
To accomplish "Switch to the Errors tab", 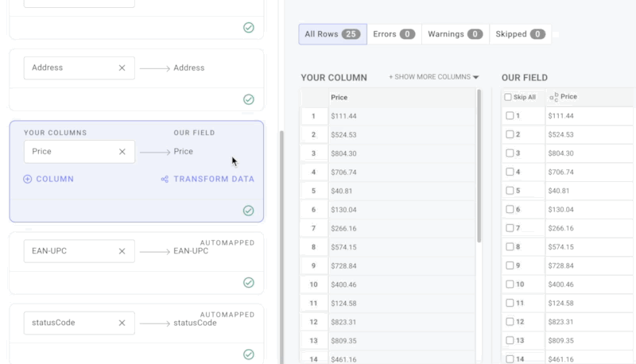I will [394, 34].
